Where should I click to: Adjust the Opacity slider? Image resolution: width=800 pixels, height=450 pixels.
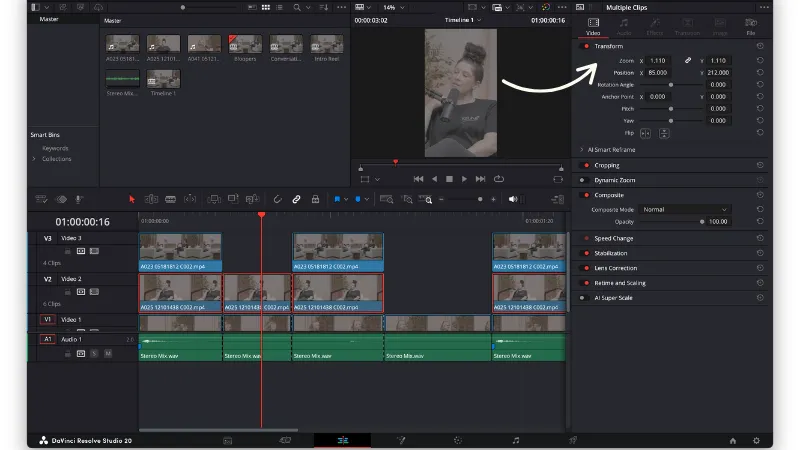tap(702, 221)
